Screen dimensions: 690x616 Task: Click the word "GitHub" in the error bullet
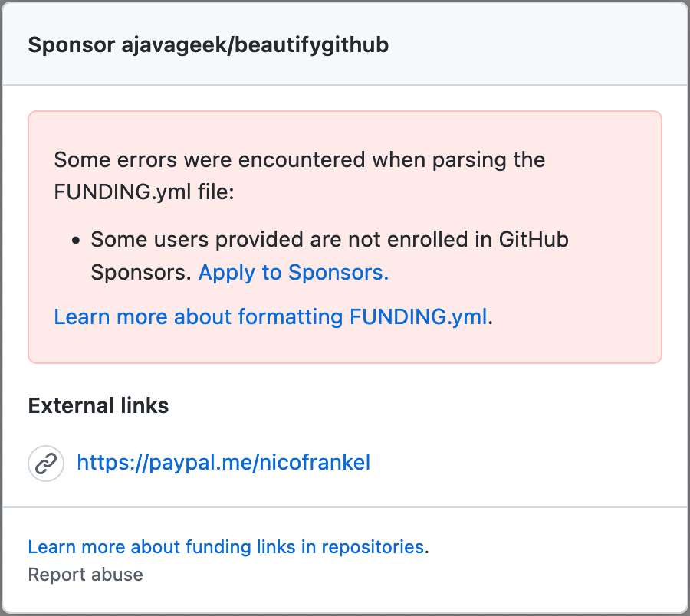534,239
